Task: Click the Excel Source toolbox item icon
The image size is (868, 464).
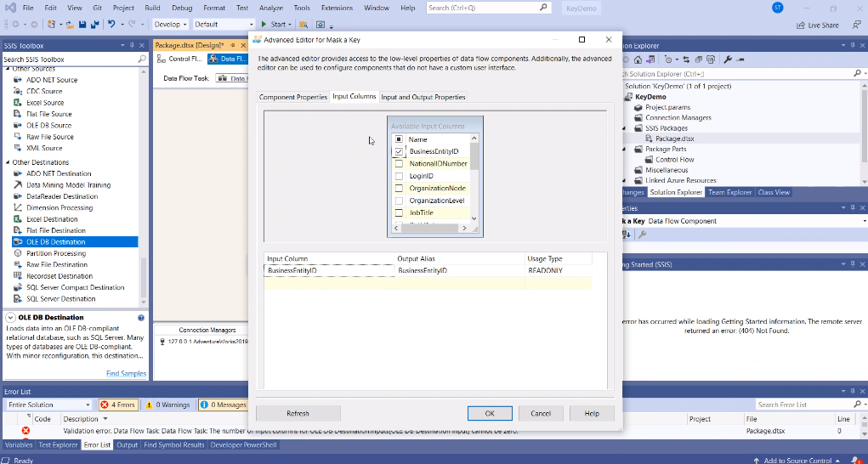Action: 17,103
